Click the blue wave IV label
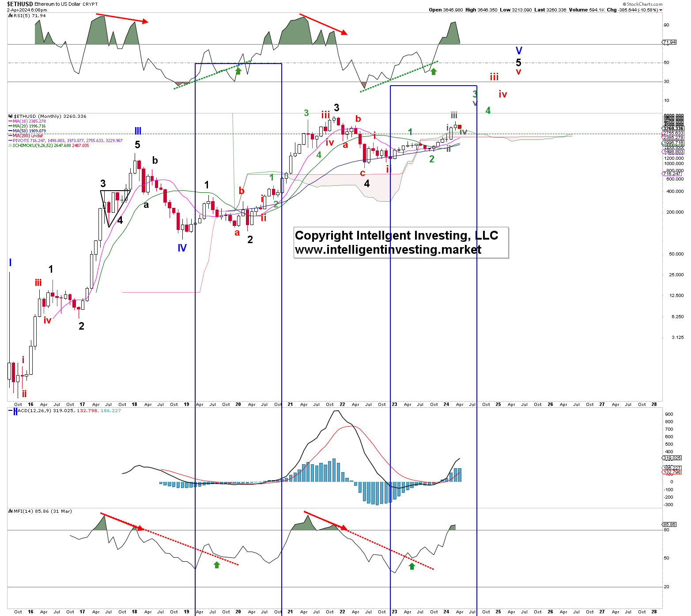Image resolution: width=691 pixels, height=616 pixels. [x=182, y=248]
